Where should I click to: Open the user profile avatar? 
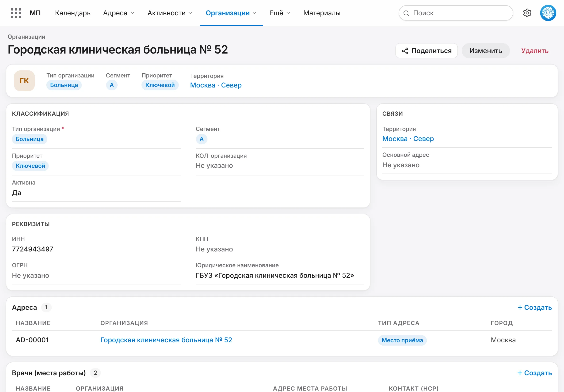click(x=548, y=13)
